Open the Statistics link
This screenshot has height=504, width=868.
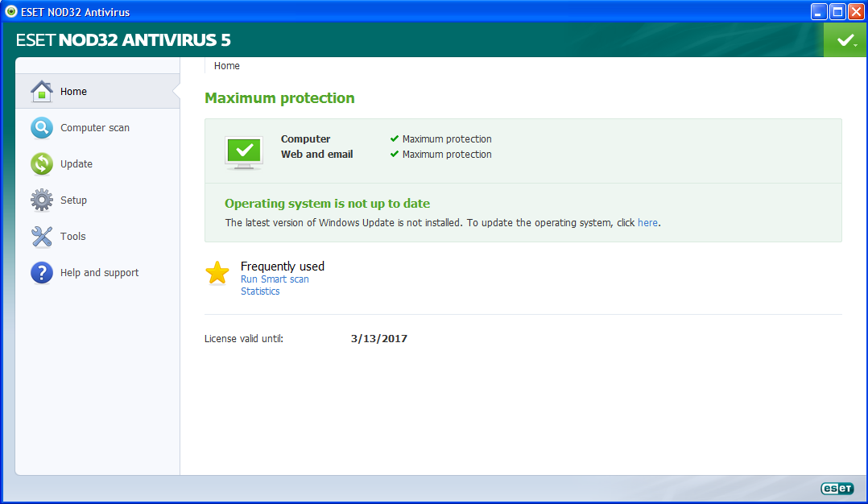[260, 291]
